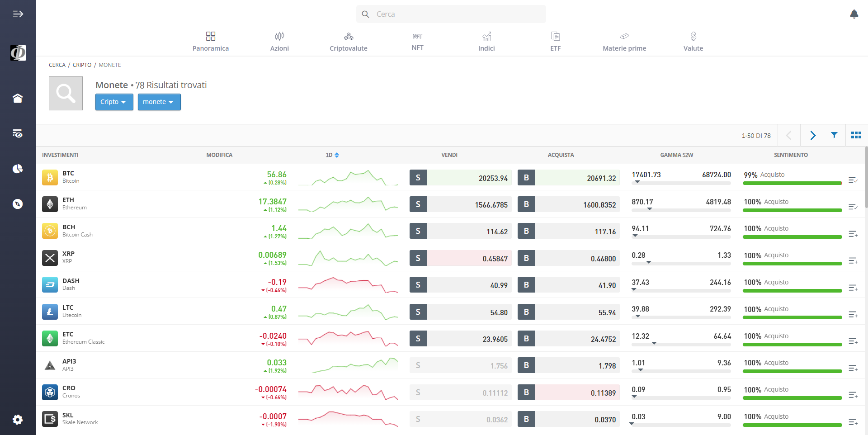Click the Skale Network logo
868x435 pixels.
coord(50,419)
